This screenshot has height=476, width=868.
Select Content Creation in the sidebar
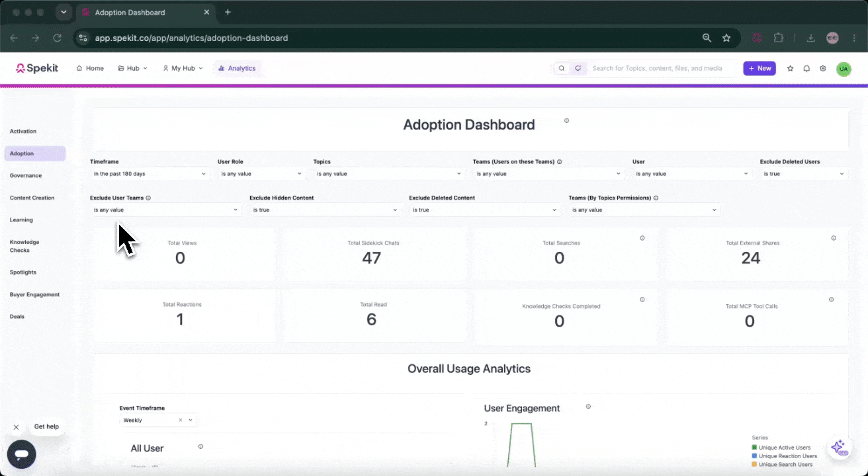tap(32, 198)
